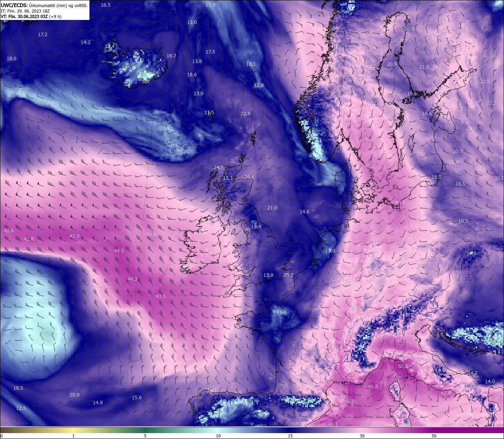
Task: Click the map value 14.6 over the North Sea
Action: click(x=304, y=212)
